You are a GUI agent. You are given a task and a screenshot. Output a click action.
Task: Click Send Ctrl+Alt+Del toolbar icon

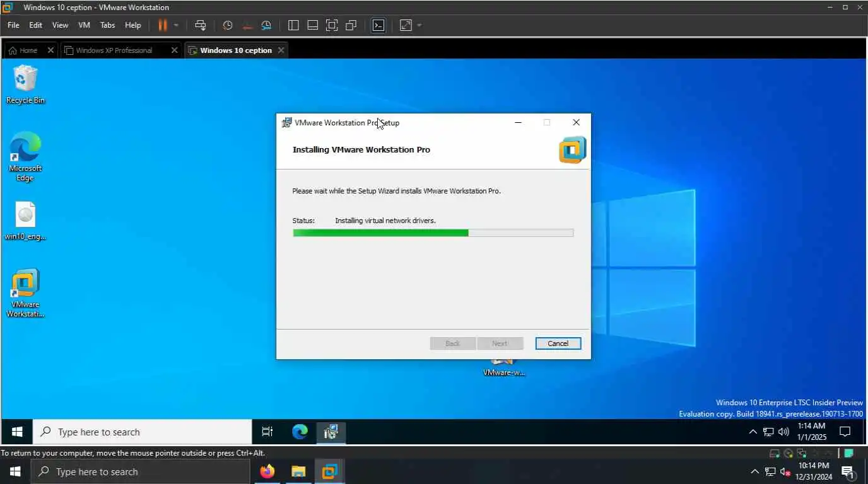[201, 25]
